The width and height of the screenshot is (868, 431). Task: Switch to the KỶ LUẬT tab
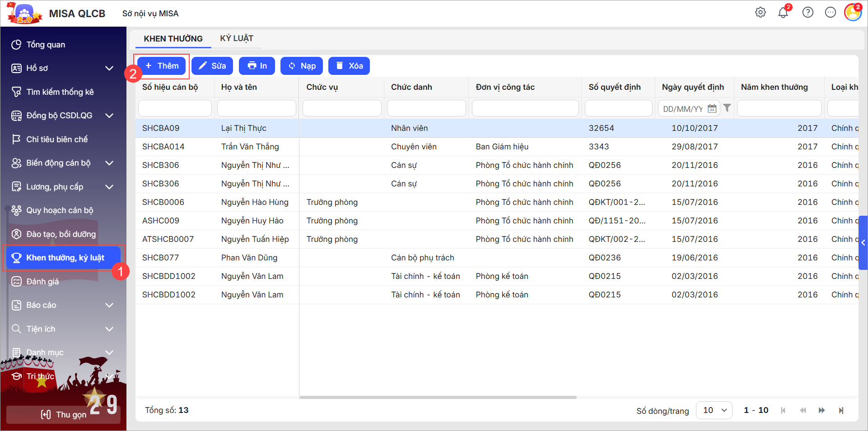click(237, 38)
